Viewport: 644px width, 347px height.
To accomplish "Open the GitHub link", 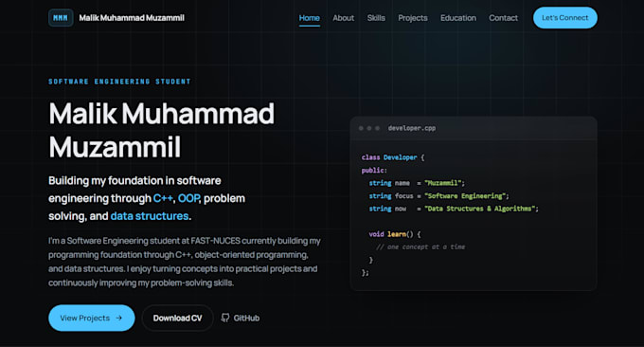I will click(241, 318).
